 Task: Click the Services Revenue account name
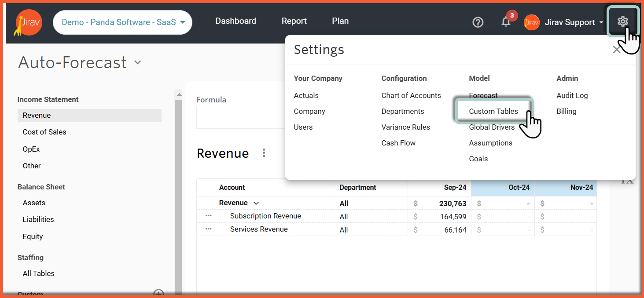pyautogui.click(x=259, y=229)
